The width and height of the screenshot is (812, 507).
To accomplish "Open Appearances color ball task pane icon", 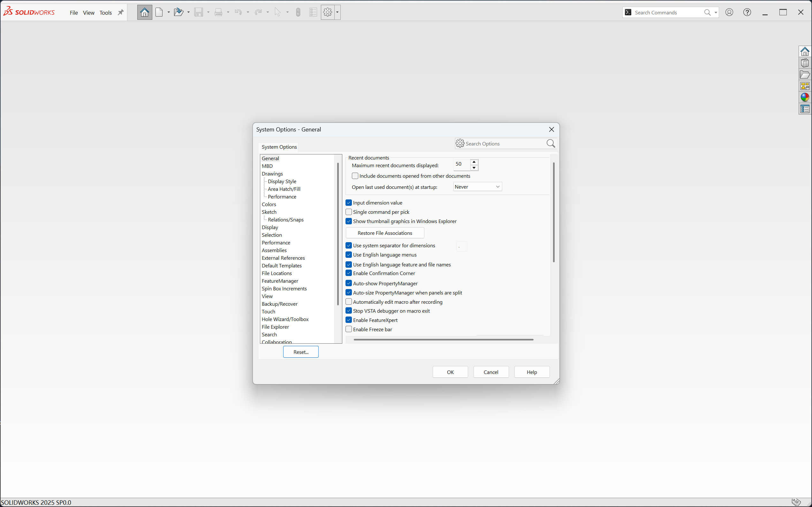I will (805, 97).
